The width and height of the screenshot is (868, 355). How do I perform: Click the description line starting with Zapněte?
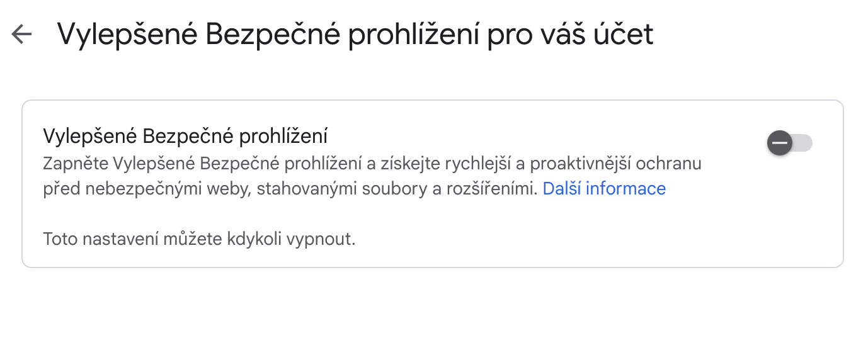[x=372, y=164]
